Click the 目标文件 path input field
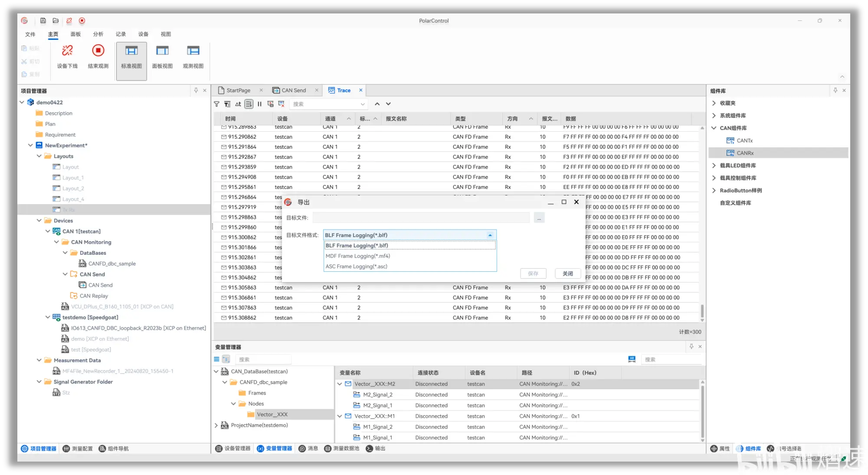 click(421, 218)
